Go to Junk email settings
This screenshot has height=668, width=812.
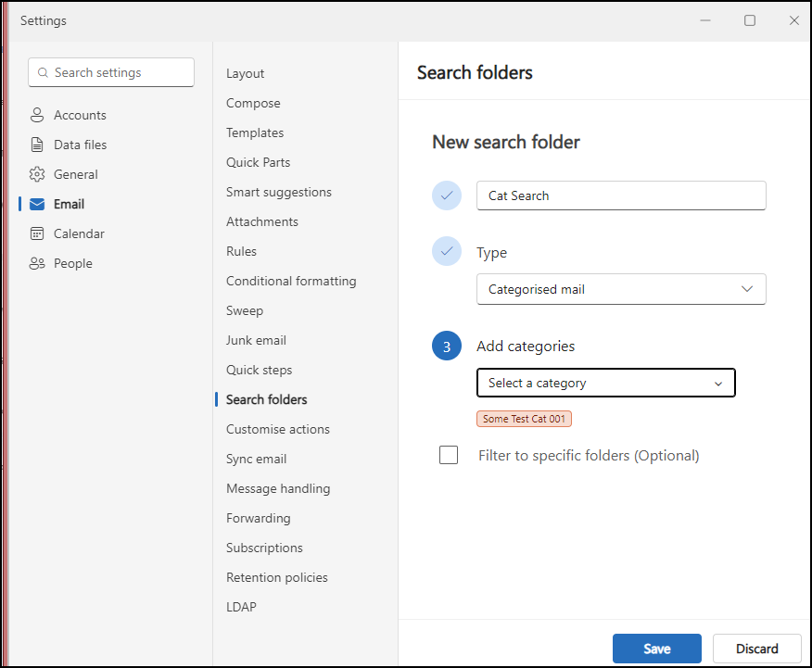[x=256, y=340]
